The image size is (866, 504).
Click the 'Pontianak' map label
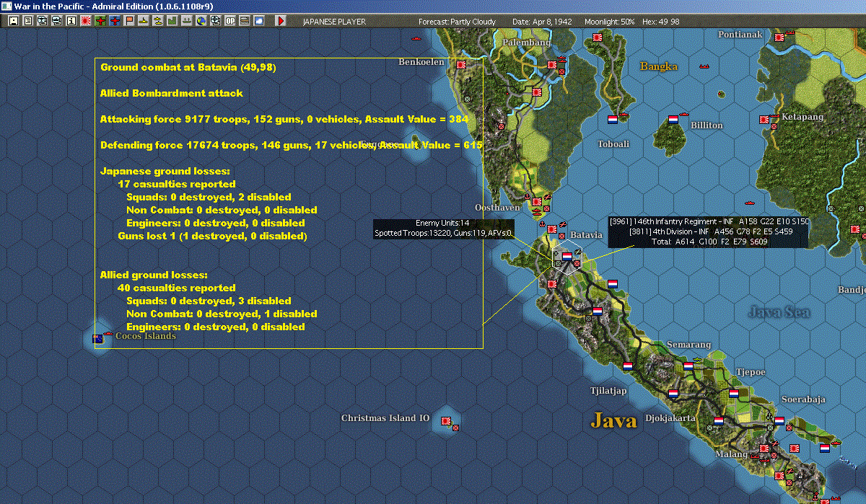click(740, 35)
